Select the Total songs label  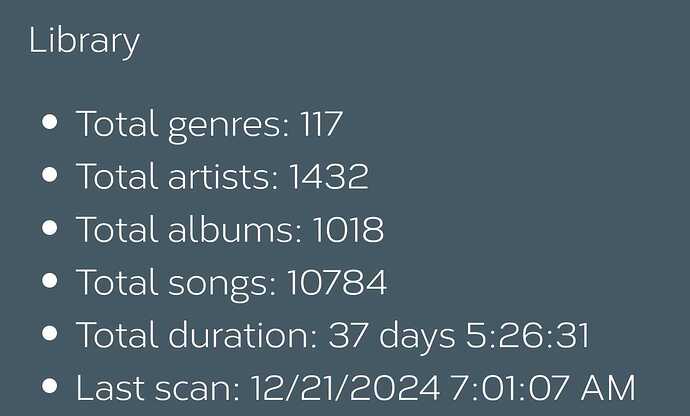(176, 284)
